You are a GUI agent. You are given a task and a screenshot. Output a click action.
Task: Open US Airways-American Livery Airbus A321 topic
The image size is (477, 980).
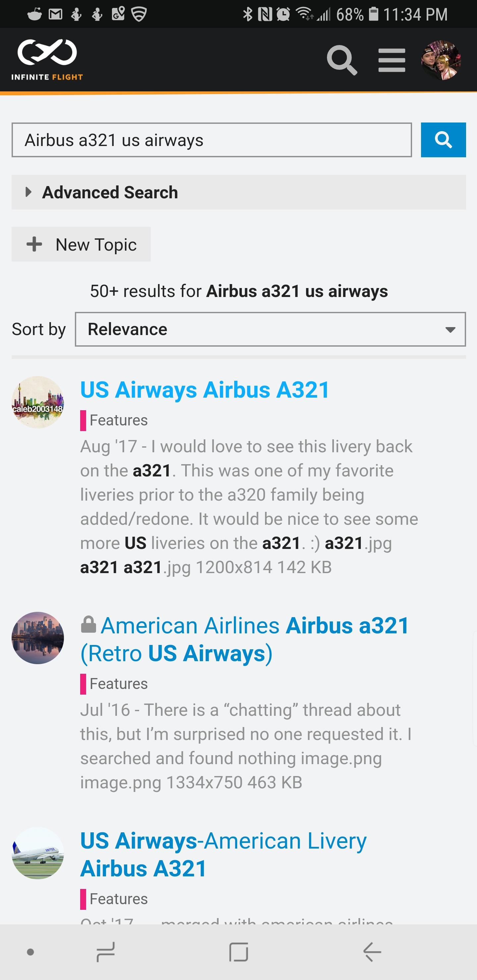point(223,855)
